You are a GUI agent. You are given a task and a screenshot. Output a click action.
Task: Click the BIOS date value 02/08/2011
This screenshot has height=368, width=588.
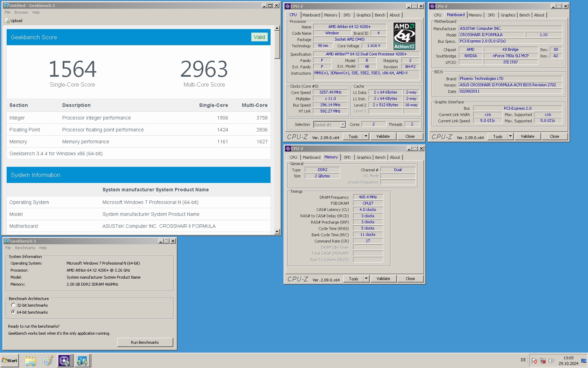[x=510, y=91]
